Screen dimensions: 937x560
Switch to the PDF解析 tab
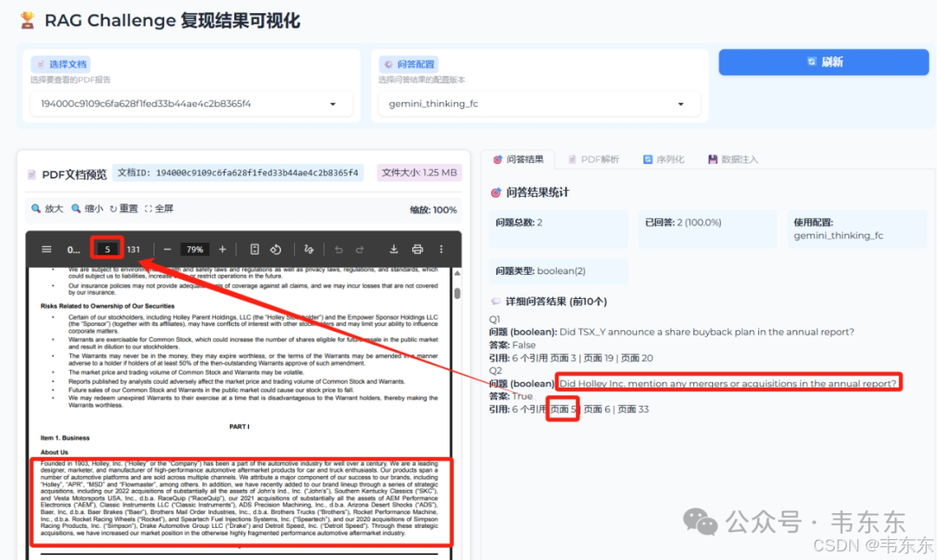[x=593, y=160]
